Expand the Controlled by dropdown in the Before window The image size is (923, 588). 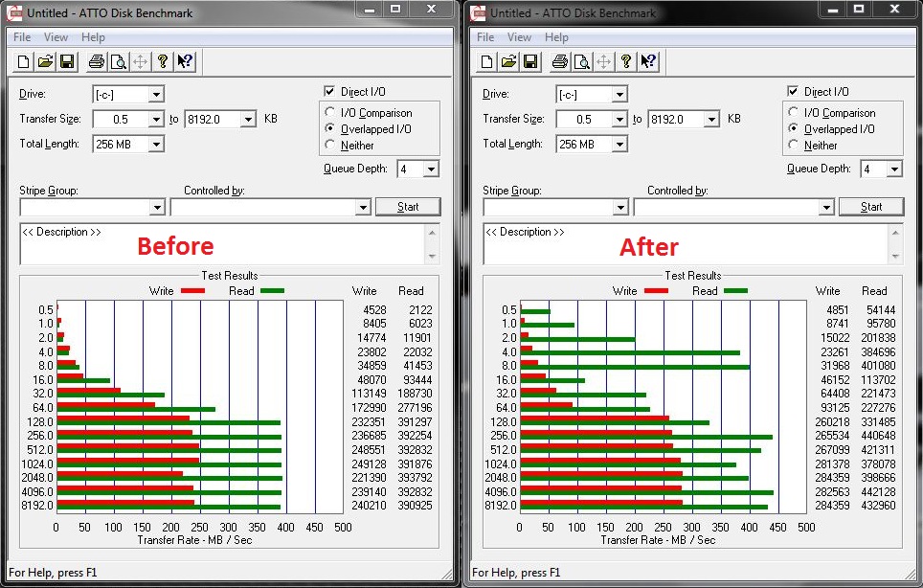tap(363, 207)
